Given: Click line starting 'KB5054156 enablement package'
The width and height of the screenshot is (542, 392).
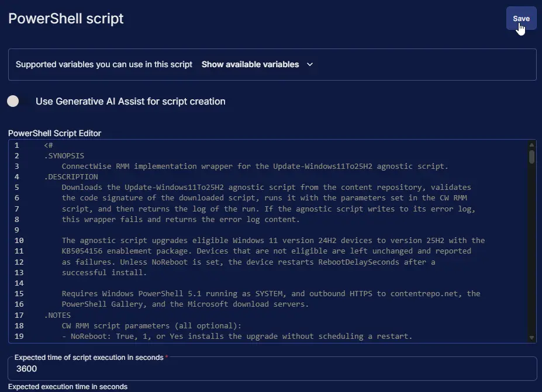Looking at the screenshot, I should [x=266, y=251].
